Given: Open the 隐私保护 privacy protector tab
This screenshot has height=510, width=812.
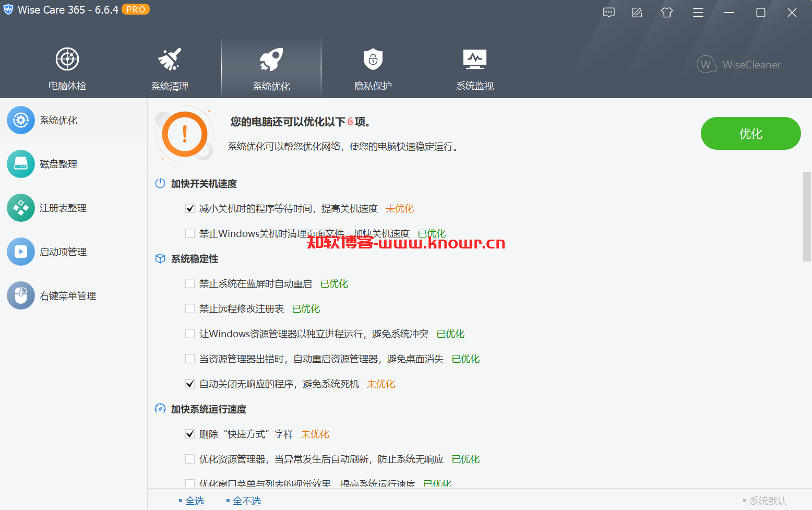Looking at the screenshot, I should coord(373,68).
